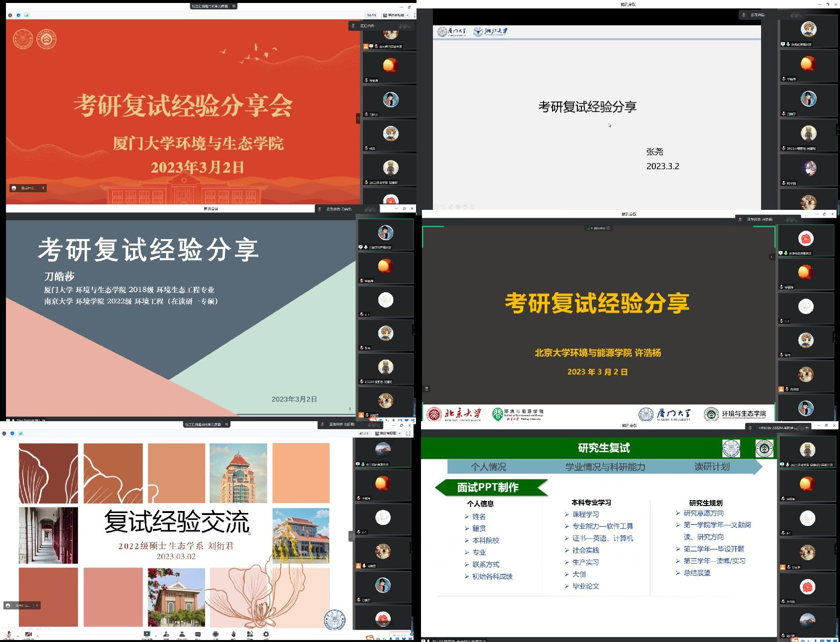
Task: Open share-screen options arrow in the bottom toolbar
Action: pyautogui.click(x=155, y=635)
